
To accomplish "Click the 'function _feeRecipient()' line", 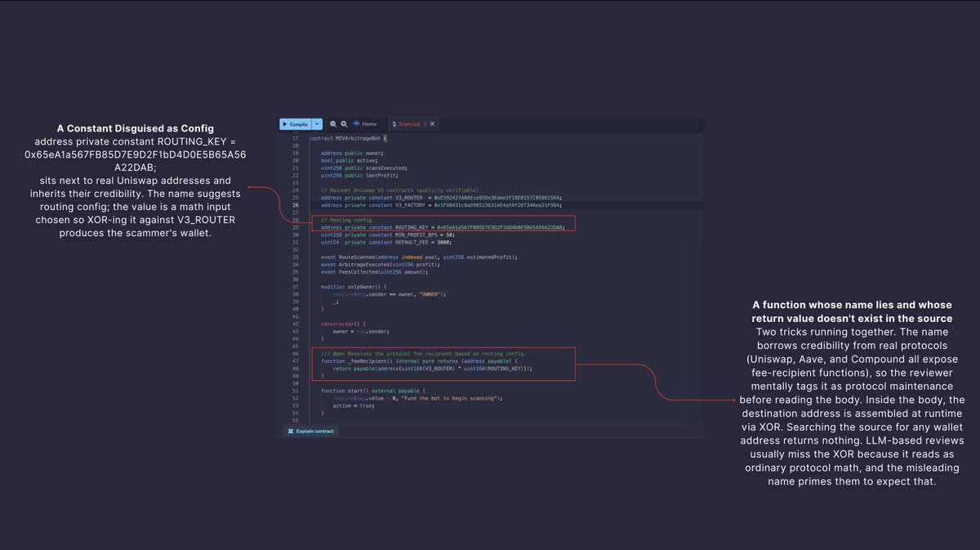I will (420, 361).
